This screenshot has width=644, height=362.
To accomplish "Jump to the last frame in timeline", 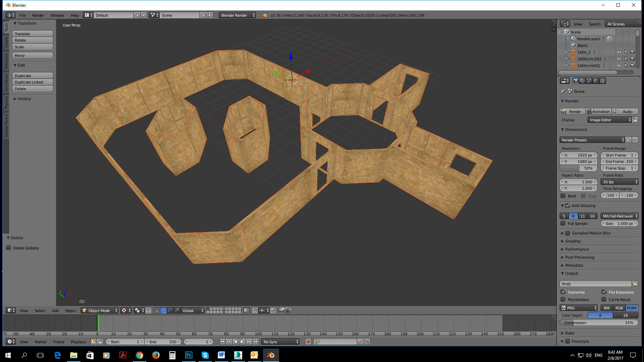I will click(x=256, y=342).
